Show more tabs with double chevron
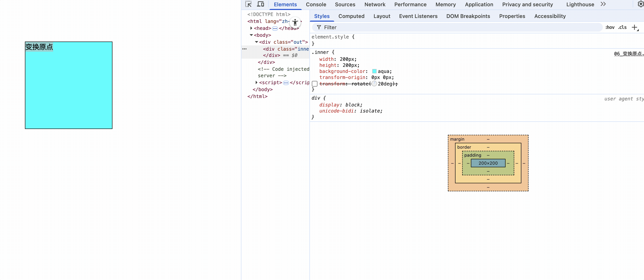The image size is (644, 280). tap(603, 4)
